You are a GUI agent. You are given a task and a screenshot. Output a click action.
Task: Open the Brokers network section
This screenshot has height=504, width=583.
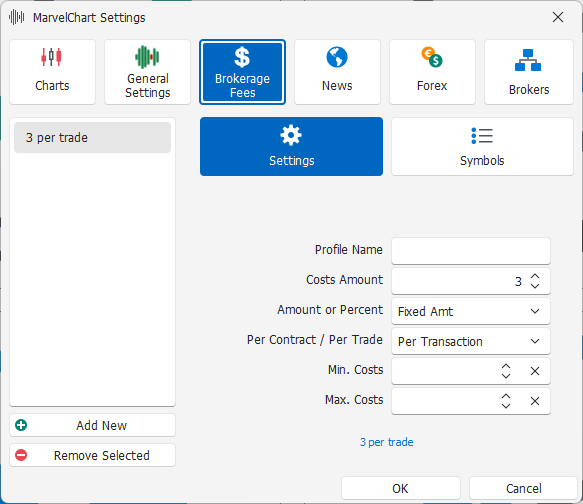click(x=529, y=72)
